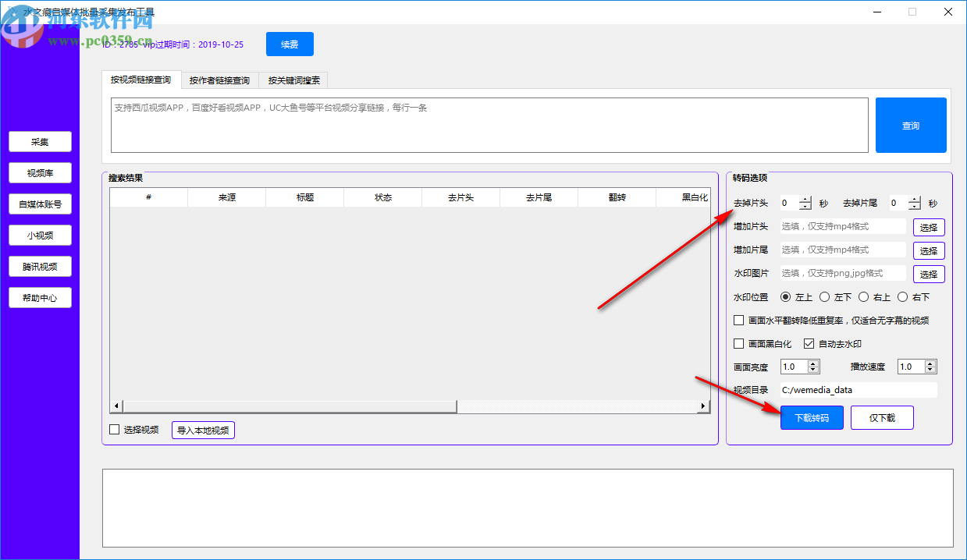Open 自媒体账号 in the sidebar

point(40,204)
